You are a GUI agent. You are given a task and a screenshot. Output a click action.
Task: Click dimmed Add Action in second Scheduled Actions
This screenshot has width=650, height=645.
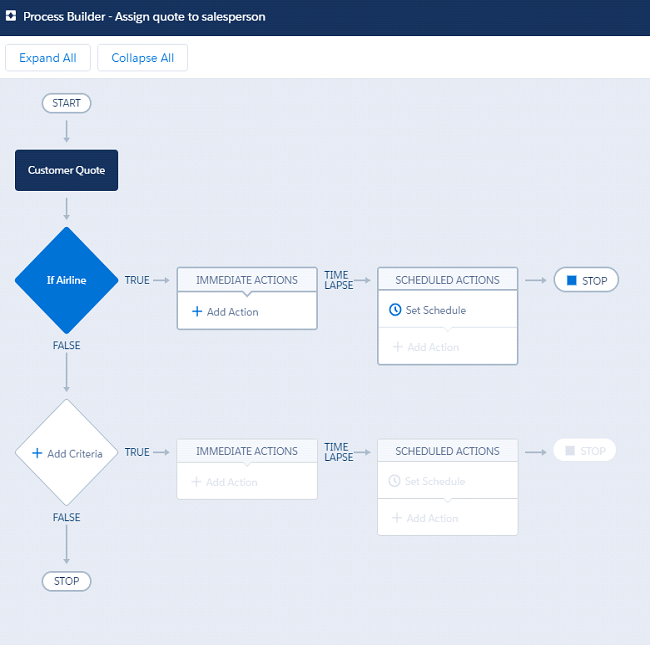pyautogui.click(x=425, y=518)
